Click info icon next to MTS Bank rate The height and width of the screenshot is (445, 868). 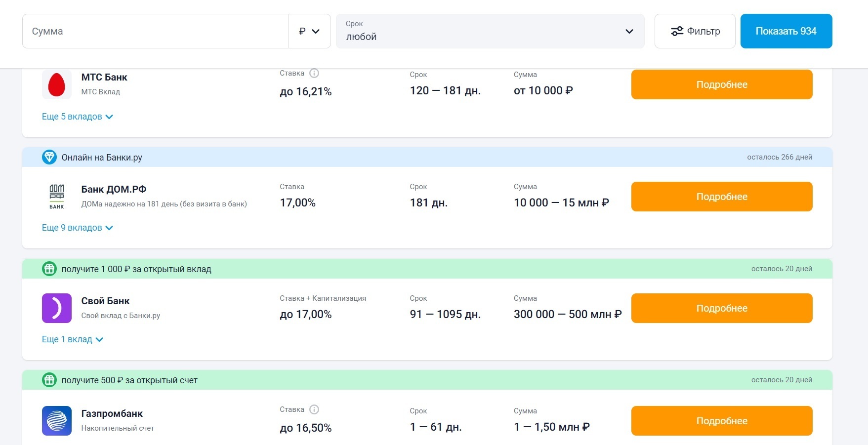point(314,73)
